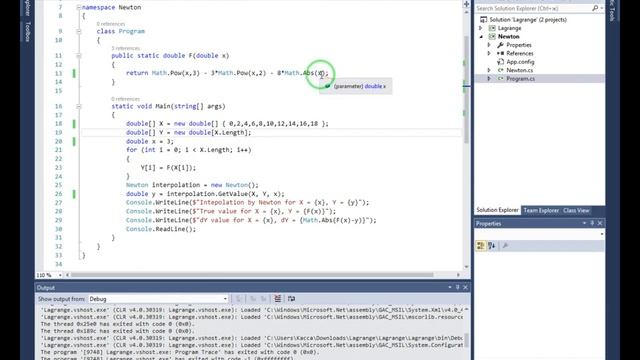Image resolution: width=640 pixels, height=360 pixels.
Task: Expand the References tree node
Action: pos(489,53)
